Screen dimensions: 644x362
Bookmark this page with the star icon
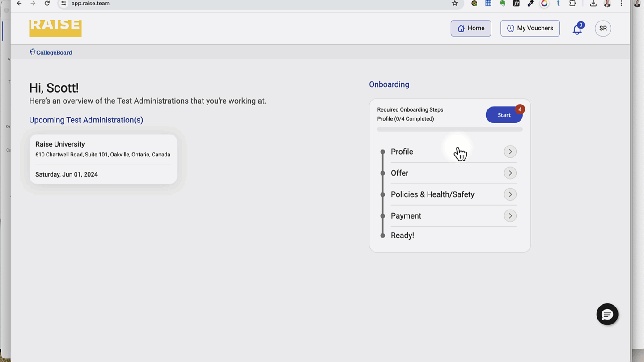[x=455, y=4]
